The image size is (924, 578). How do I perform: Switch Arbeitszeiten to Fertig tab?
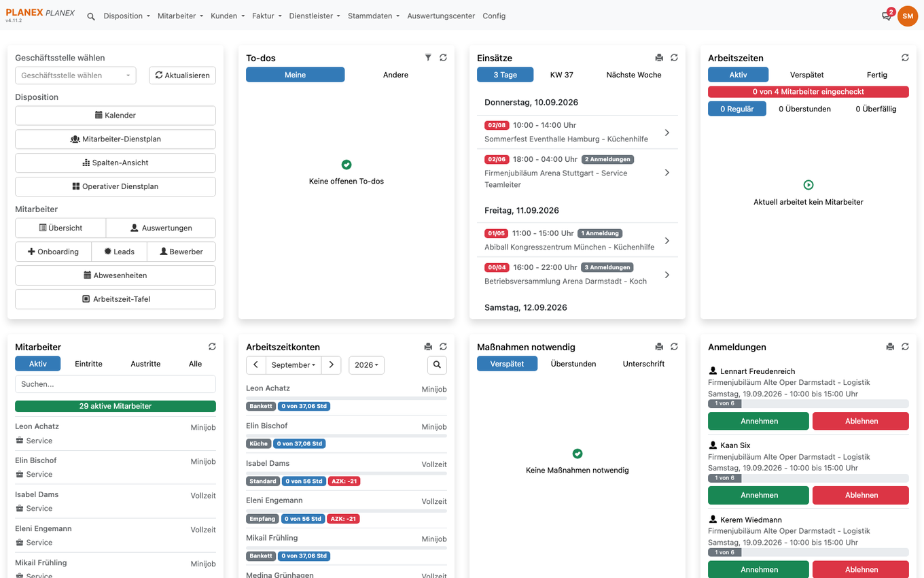tap(877, 75)
